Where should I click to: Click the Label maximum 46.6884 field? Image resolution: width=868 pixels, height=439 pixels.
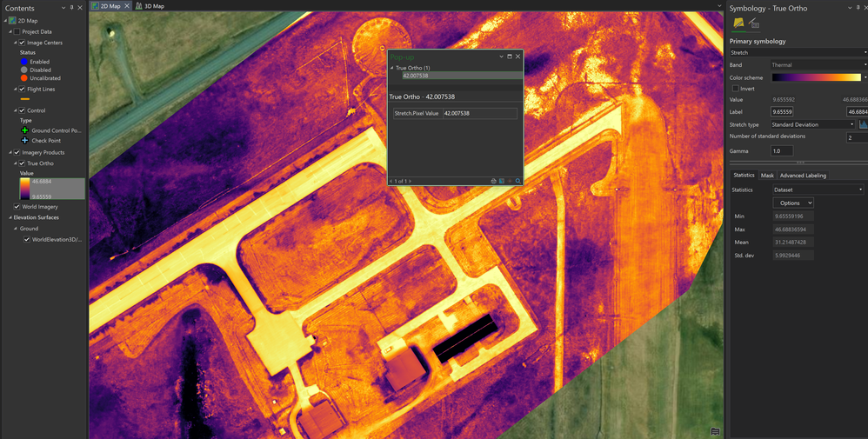point(857,112)
